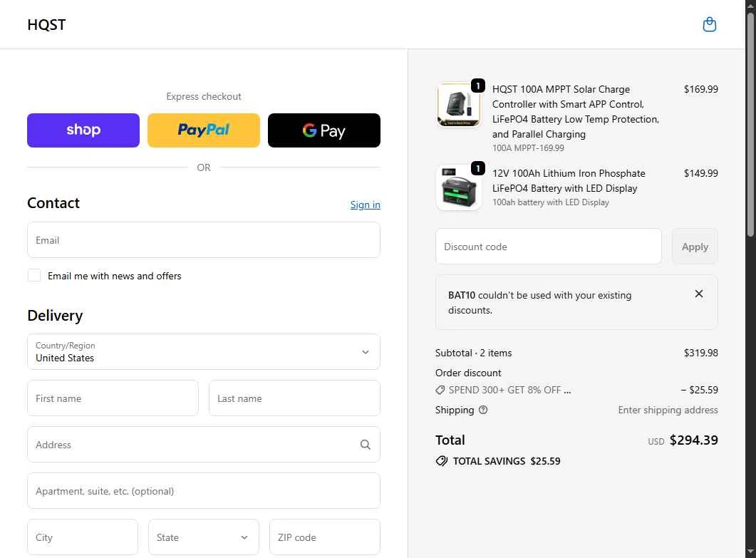This screenshot has height=558, width=756.
Task: Click the City field
Action: pos(83,537)
